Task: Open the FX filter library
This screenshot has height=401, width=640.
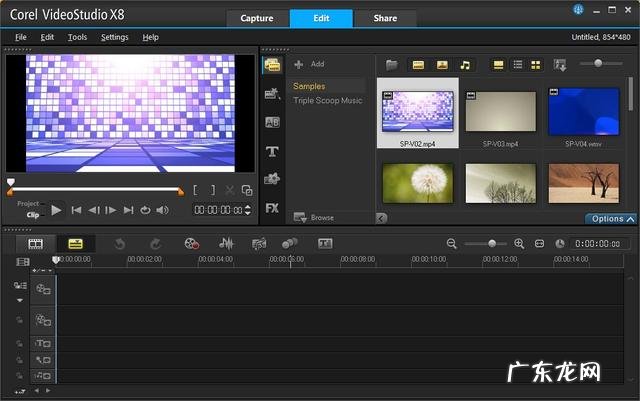Action: [271, 208]
